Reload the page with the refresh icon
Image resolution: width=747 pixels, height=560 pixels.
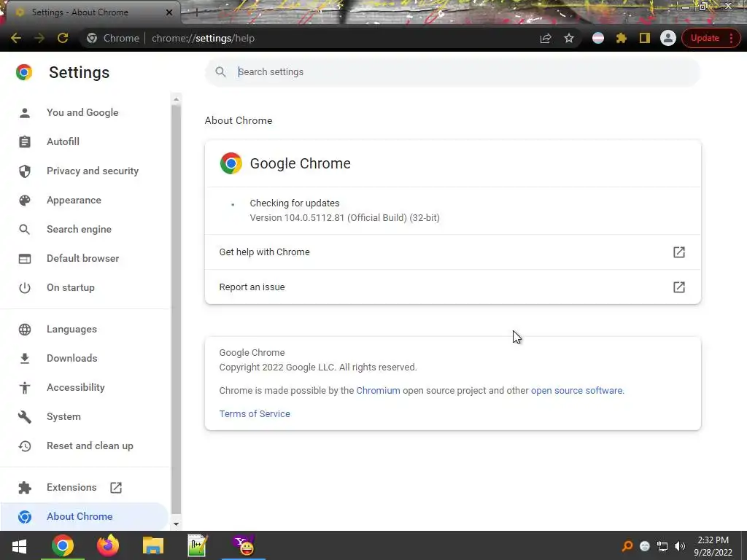coord(63,38)
